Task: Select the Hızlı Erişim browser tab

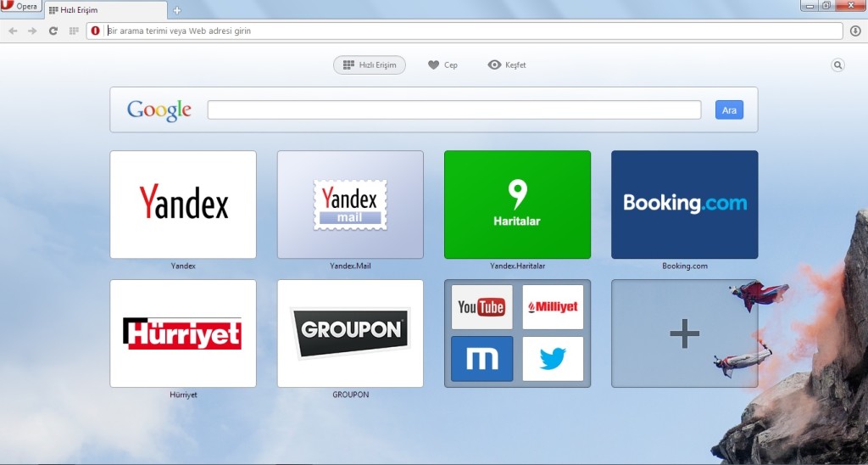Action: tap(105, 10)
